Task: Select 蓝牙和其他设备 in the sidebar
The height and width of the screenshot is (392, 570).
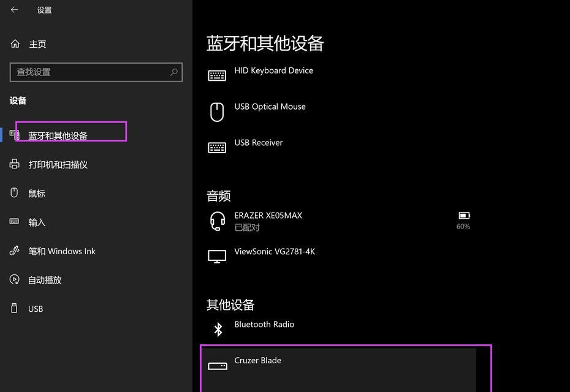Action: (x=58, y=135)
